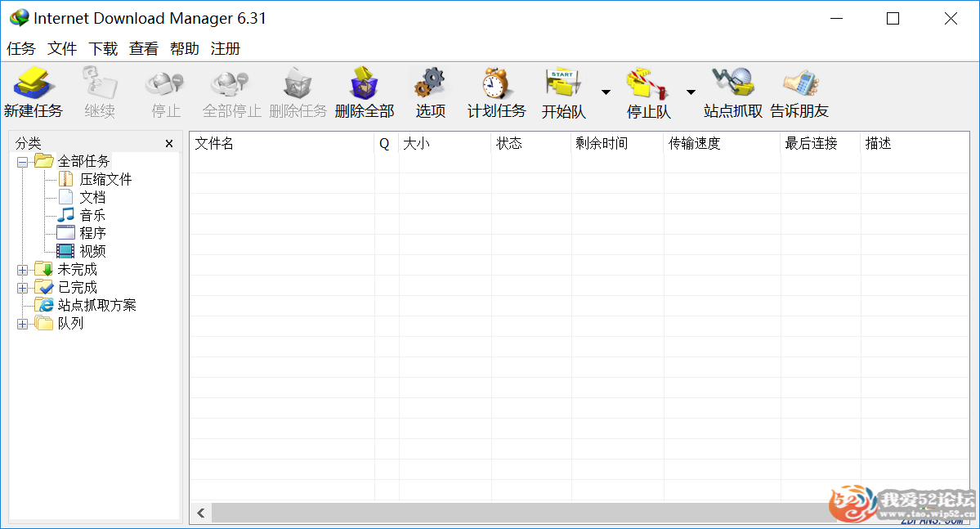
Task: Sort by 大小 column header
Action: click(445, 143)
